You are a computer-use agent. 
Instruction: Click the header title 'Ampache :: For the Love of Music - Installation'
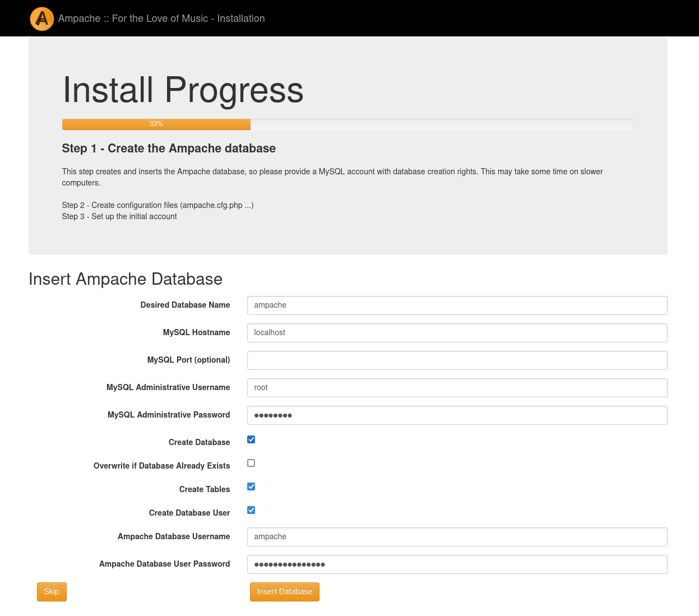pos(161,18)
